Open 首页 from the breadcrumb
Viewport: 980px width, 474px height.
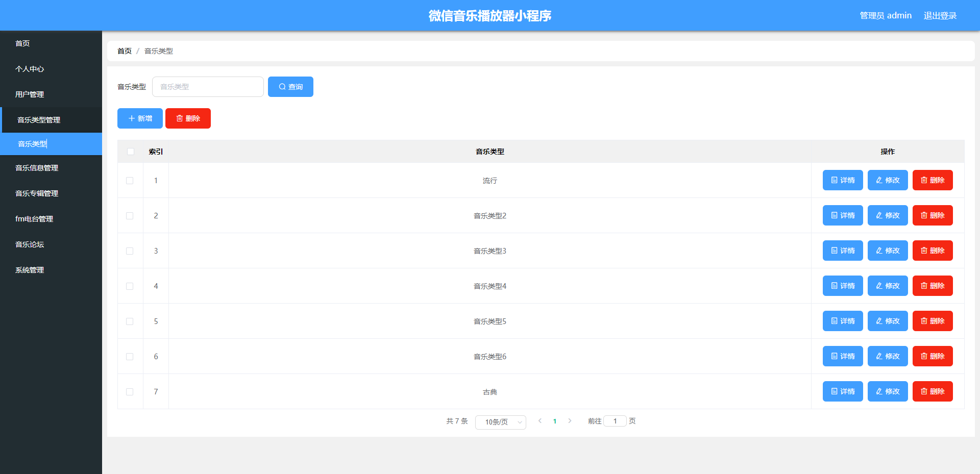[x=124, y=51]
